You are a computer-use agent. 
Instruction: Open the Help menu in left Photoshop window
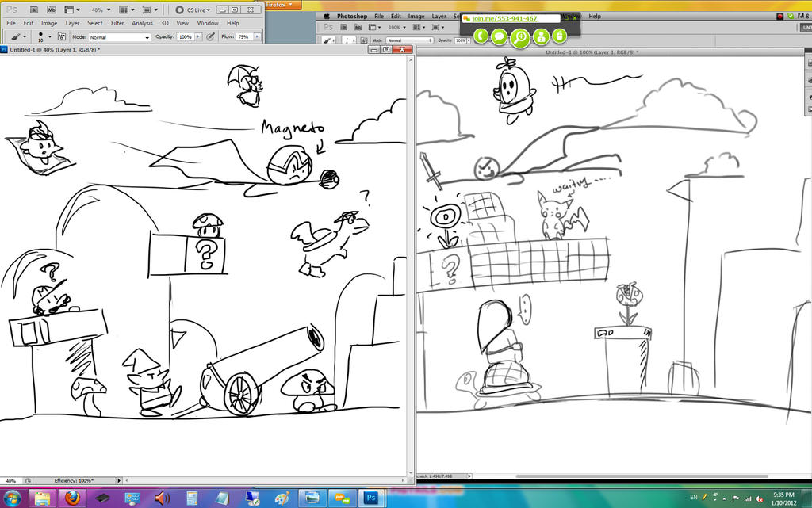coord(233,23)
